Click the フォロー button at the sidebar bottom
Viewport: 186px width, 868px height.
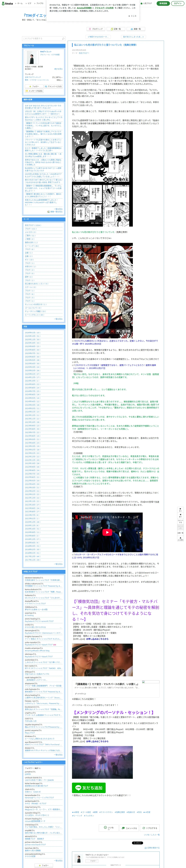(44, 865)
